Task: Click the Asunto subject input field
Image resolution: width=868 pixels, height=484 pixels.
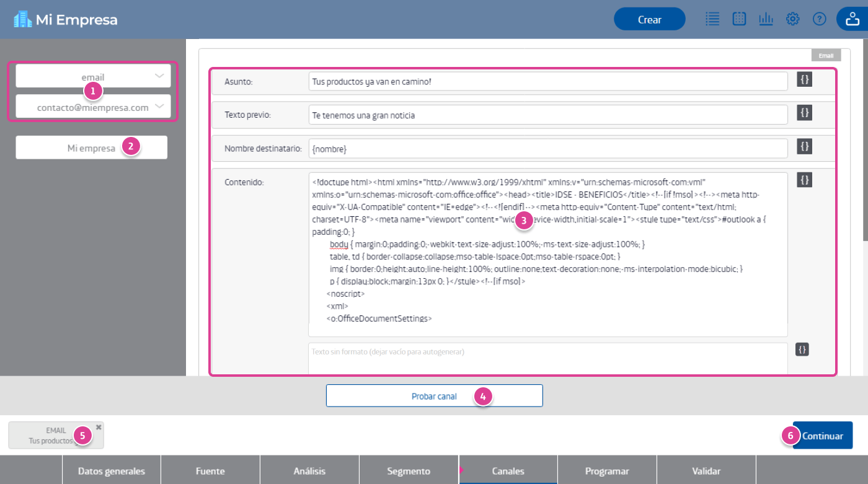Action: [x=548, y=81]
